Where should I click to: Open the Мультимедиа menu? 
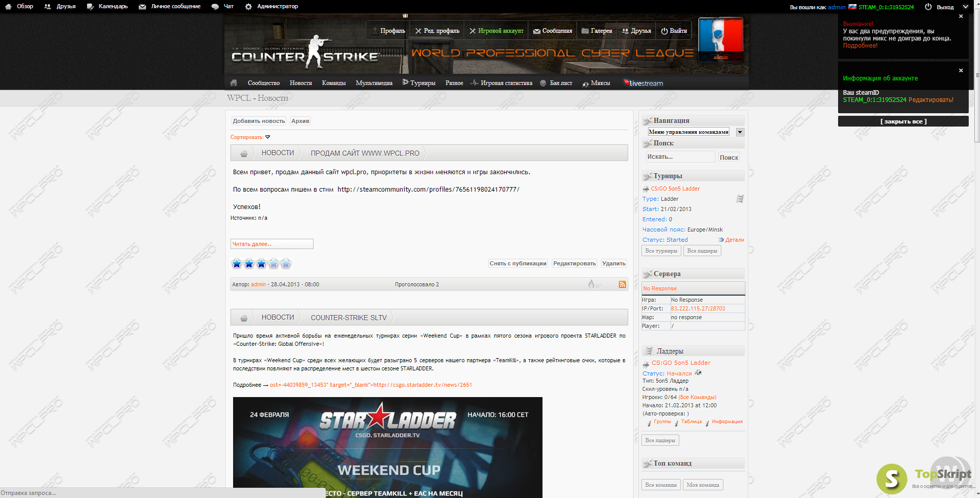tap(374, 83)
